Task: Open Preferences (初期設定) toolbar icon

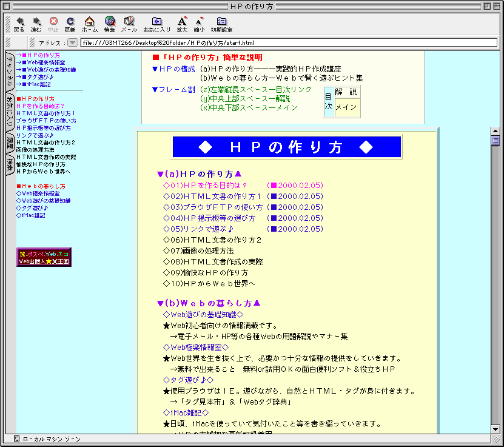Action: (x=221, y=22)
